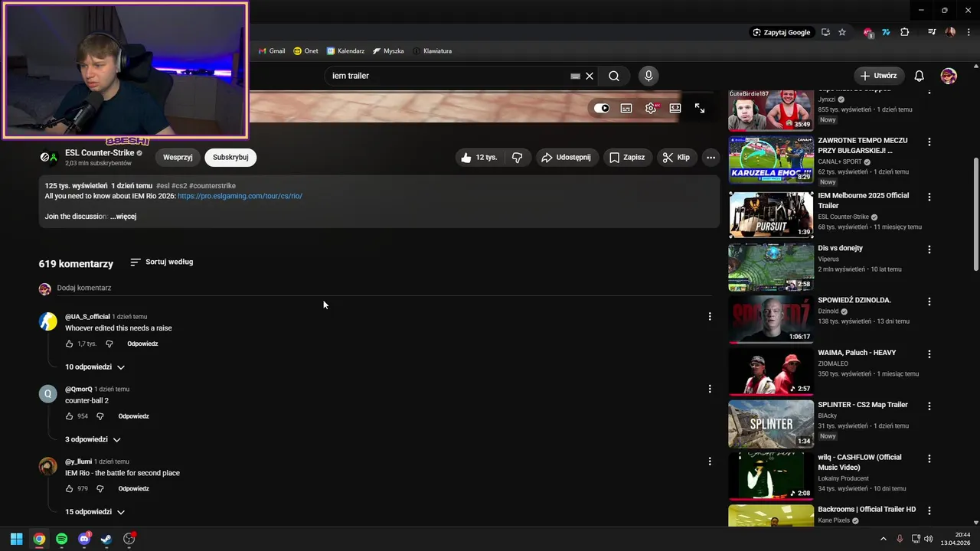Play the IEM Melbourne 2025 Official Trailer thumbnail
The width and height of the screenshot is (980, 551).
tap(771, 214)
